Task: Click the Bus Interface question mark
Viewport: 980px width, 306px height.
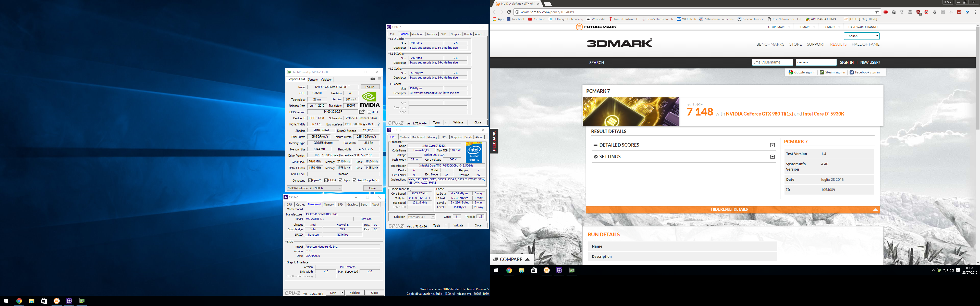Action: 378,124
